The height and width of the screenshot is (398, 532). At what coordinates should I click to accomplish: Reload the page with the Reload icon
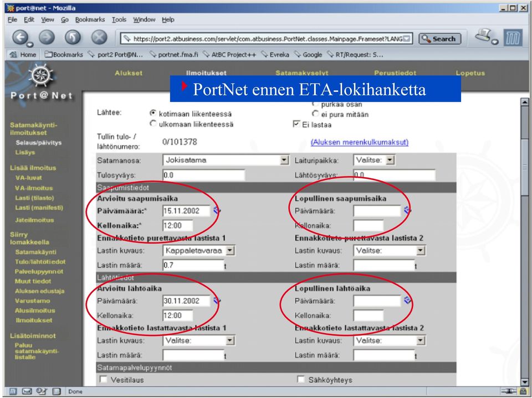(x=73, y=37)
